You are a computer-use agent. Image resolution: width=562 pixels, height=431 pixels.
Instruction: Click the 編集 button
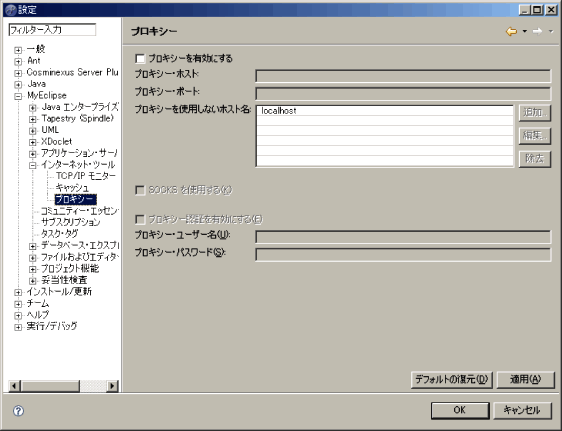tap(535, 136)
